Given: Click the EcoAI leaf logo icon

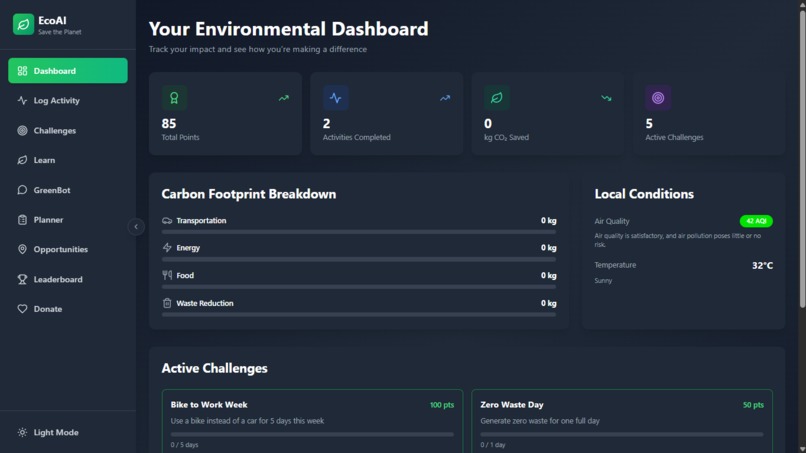Looking at the screenshot, I should [x=23, y=24].
